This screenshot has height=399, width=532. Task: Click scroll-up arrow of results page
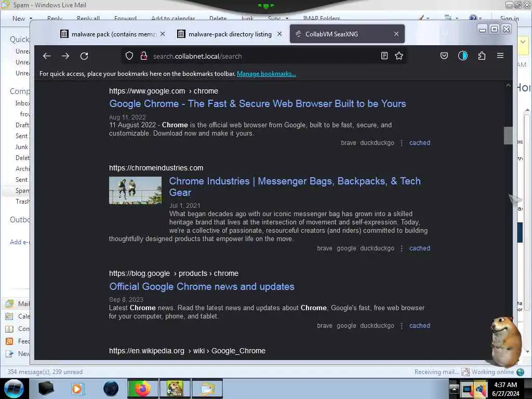(x=508, y=86)
